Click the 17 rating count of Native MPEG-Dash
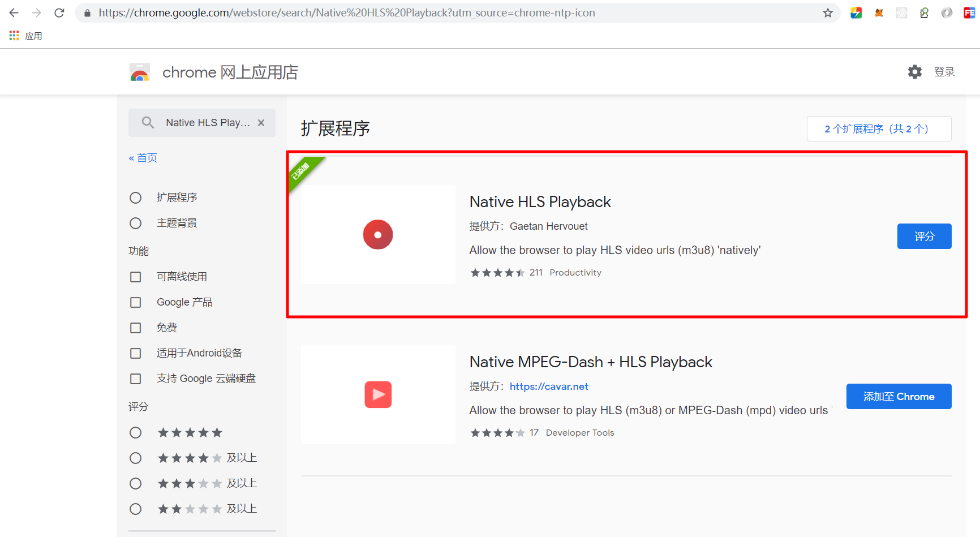The width and height of the screenshot is (980, 537). point(534,433)
